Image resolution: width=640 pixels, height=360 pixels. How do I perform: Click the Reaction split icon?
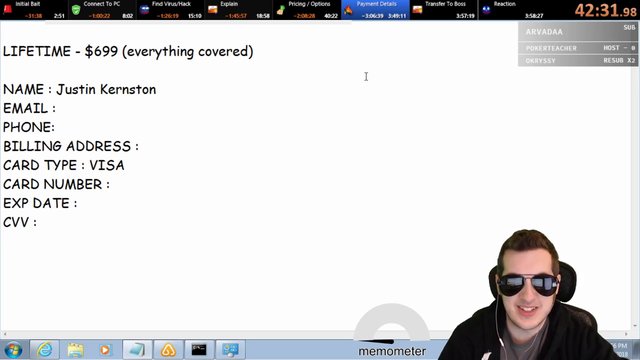tap(486, 10)
